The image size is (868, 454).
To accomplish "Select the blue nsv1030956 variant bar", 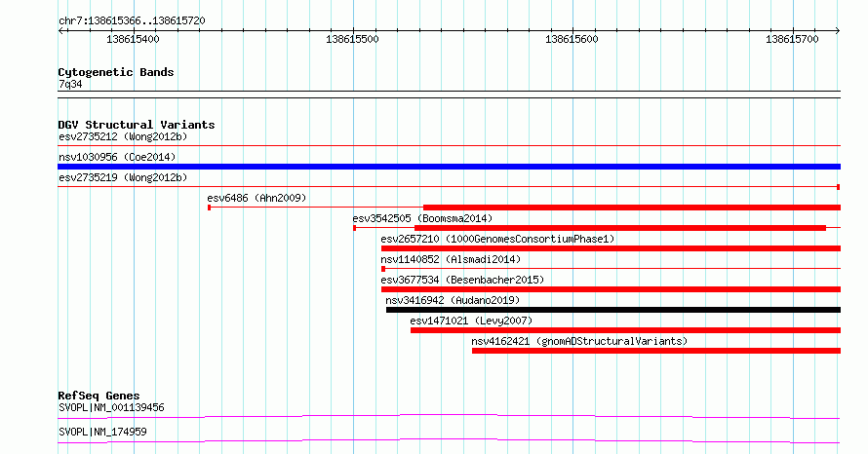I will 449,167.
